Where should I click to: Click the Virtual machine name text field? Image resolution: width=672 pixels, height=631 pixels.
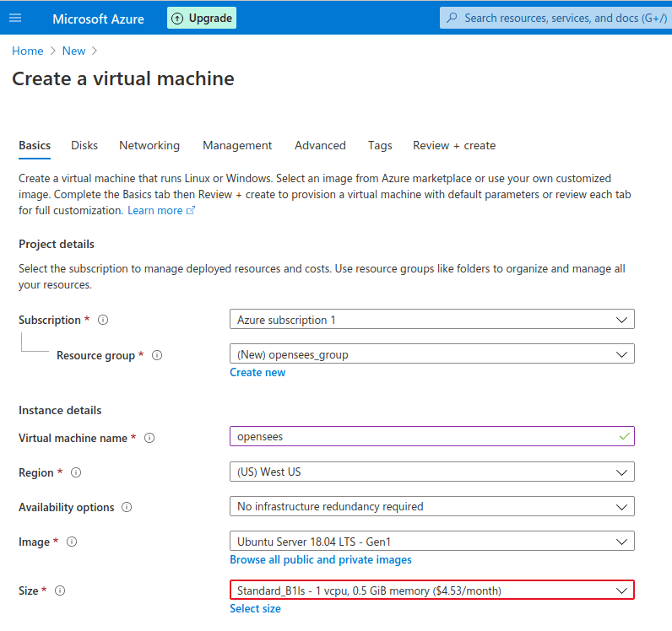[x=422, y=436]
